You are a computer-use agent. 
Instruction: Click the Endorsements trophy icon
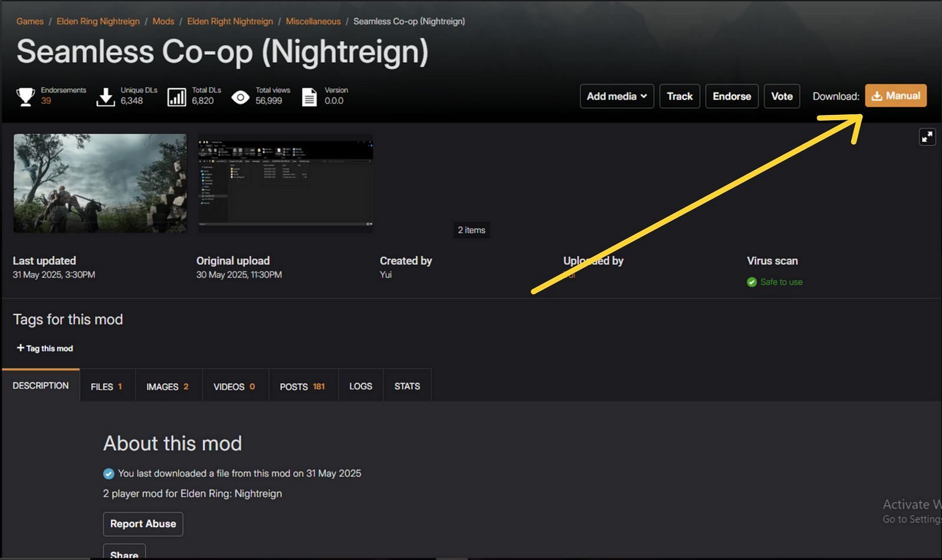(25, 97)
